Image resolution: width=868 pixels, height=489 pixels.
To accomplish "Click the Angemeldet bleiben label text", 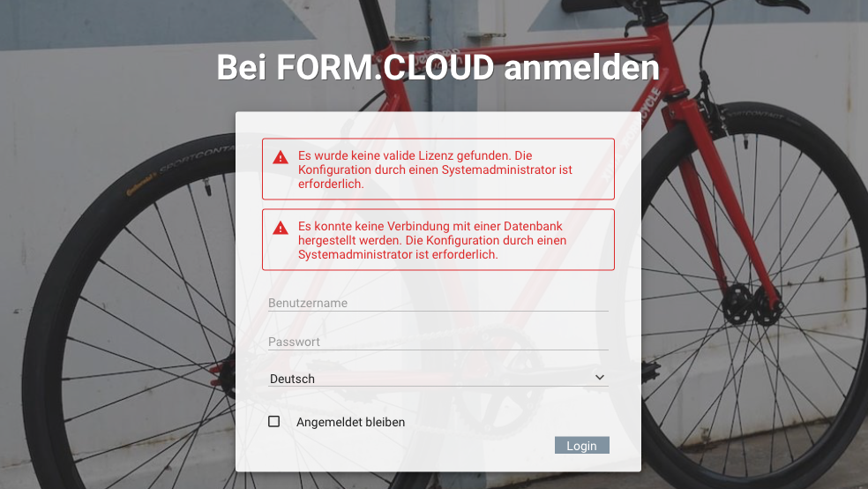I will pos(350,422).
